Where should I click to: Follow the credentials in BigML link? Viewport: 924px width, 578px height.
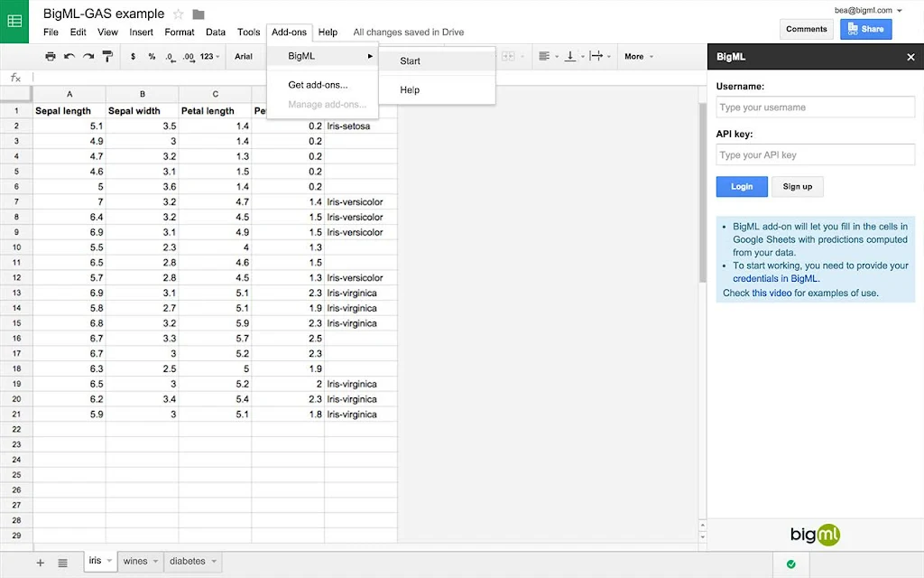pos(775,278)
